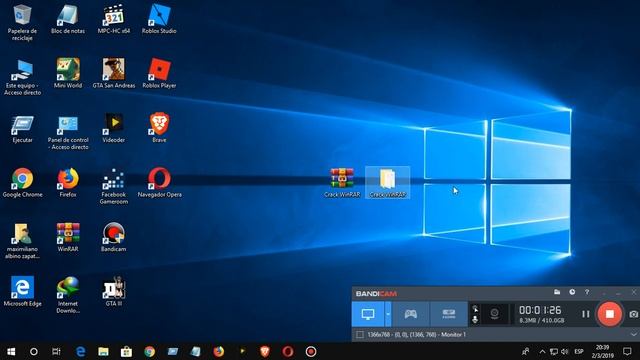Screen dimensions: 640x360
Task: Launch Brave from the taskbar
Action: point(265,351)
